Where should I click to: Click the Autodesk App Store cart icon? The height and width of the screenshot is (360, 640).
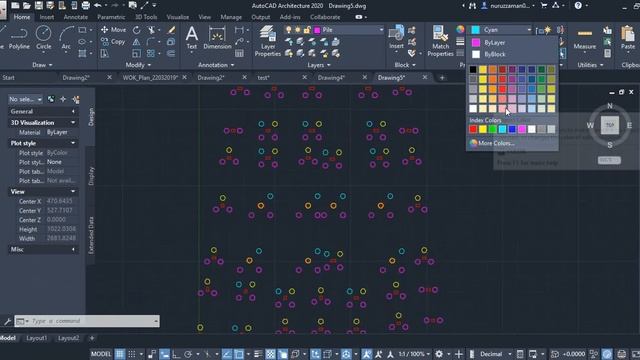(x=544, y=6)
